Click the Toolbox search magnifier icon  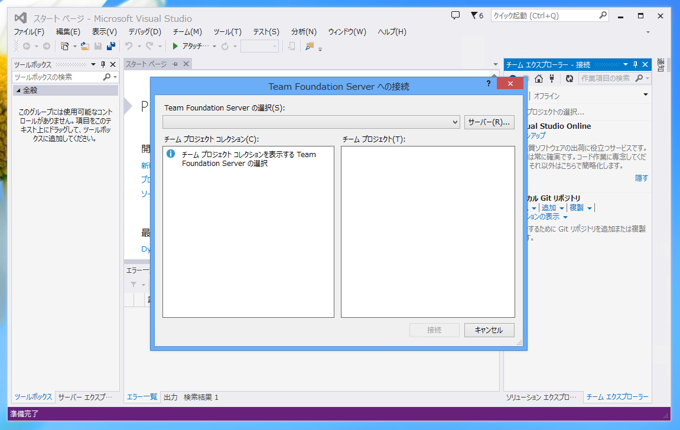(106, 77)
